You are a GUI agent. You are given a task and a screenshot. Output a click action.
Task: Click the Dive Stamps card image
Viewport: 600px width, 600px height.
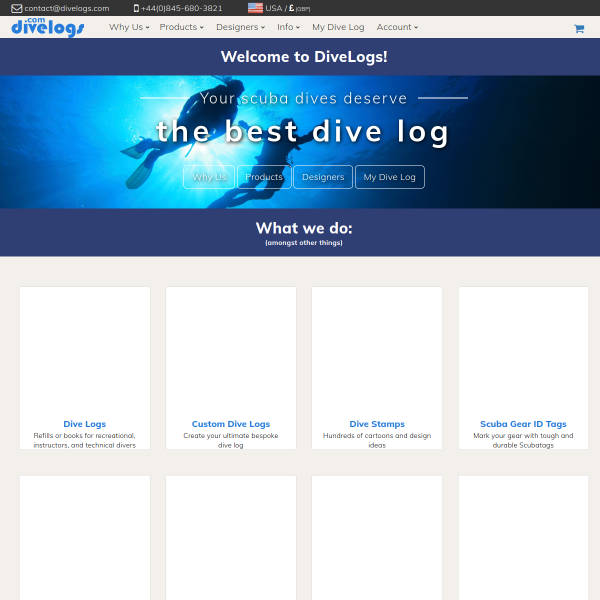tap(377, 351)
